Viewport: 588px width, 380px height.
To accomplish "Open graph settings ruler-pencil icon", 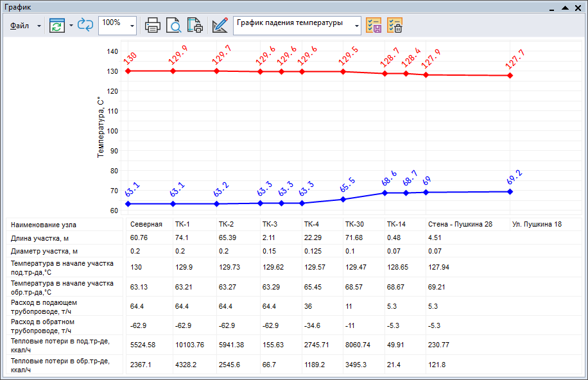I will pyautogui.click(x=220, y=26).
